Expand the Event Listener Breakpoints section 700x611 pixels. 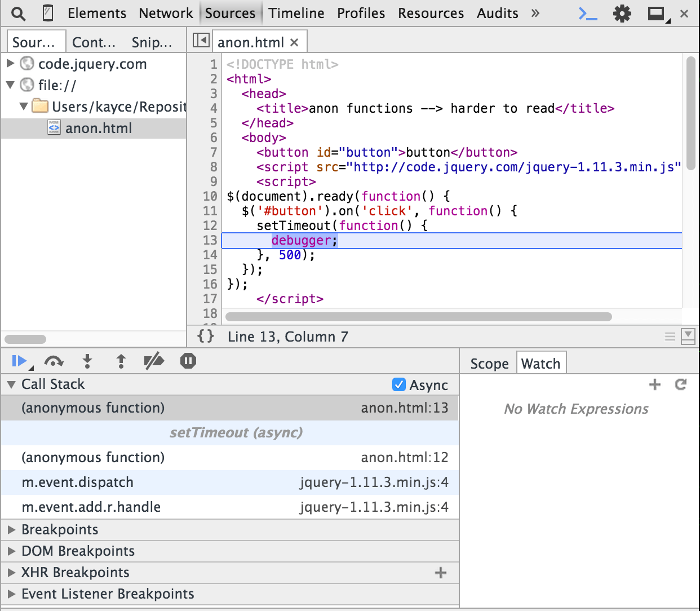click(11, 594)
